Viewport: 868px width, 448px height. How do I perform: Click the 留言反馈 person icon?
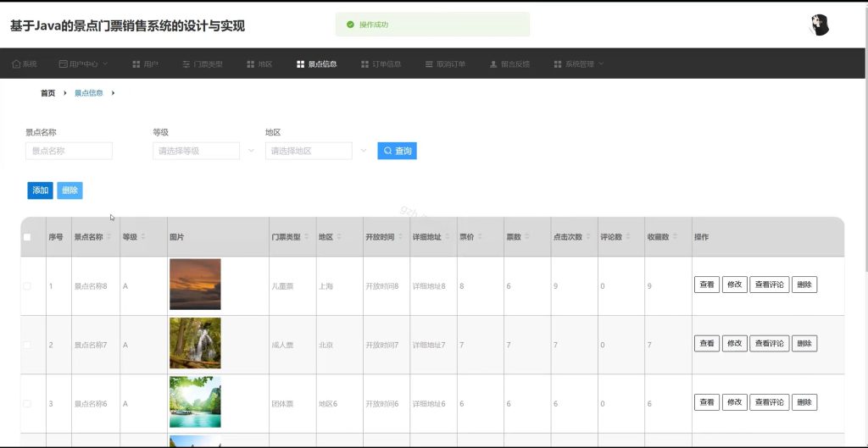(493, 64)
